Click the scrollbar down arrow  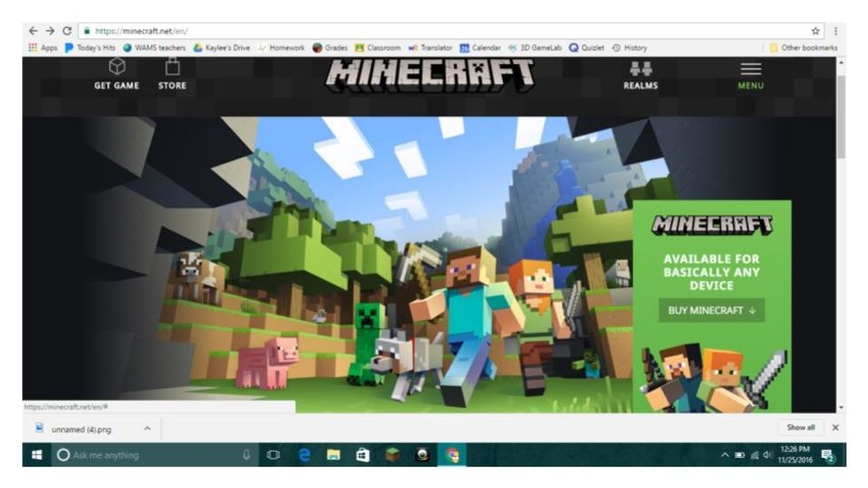(841, 407)
